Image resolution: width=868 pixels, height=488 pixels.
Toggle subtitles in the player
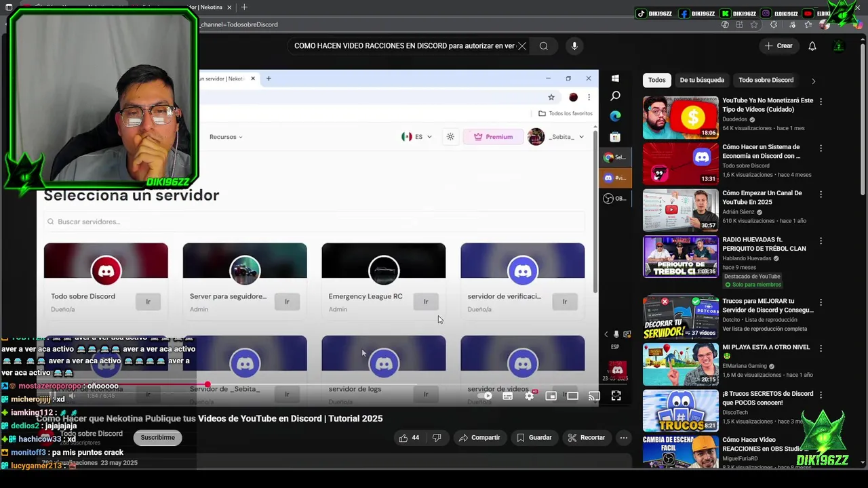[x=507, y=396]
